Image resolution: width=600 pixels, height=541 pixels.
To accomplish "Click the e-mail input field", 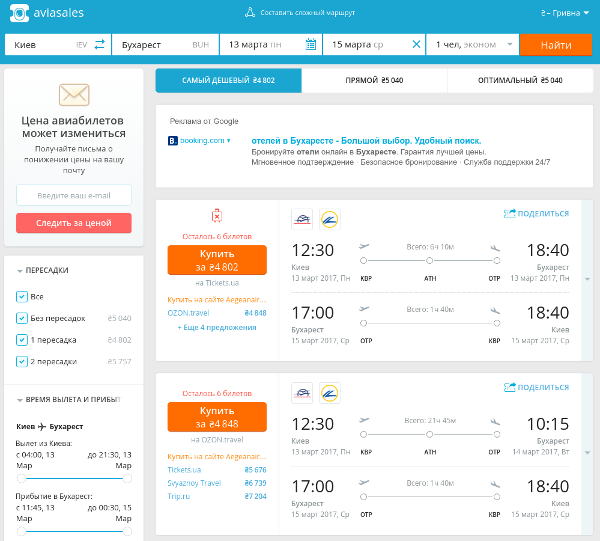I will (74, 195).
